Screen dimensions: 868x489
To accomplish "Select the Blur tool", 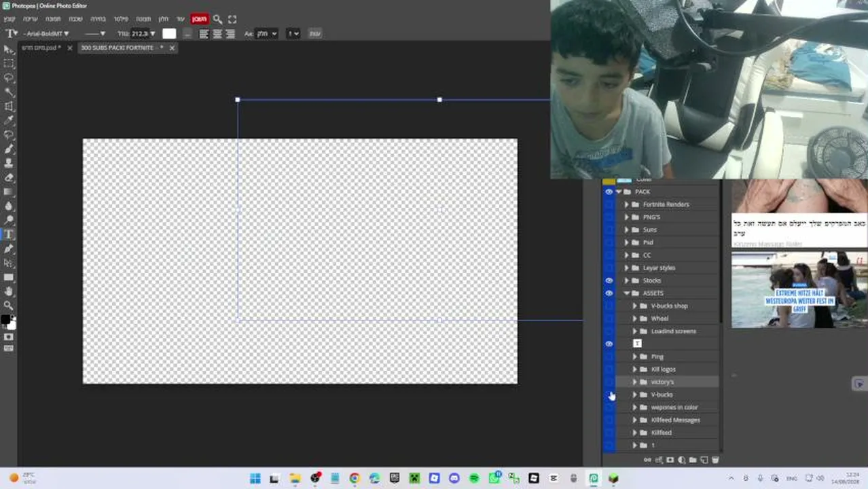I will (9, 206).
